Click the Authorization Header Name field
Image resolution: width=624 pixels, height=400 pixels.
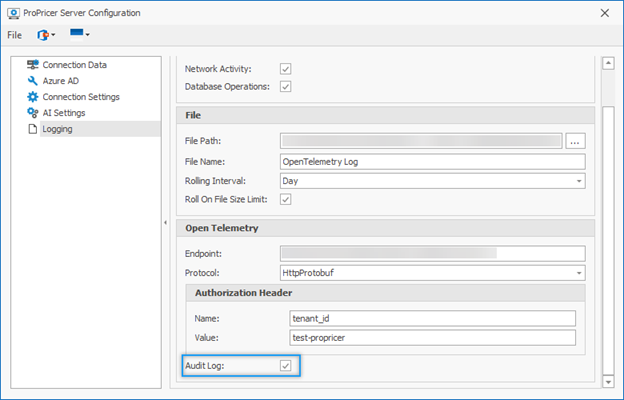(x=433, y=318)
